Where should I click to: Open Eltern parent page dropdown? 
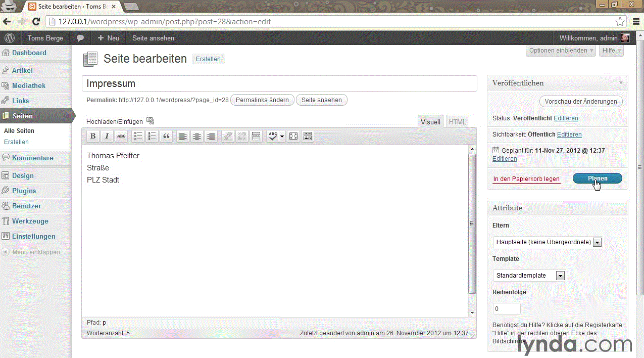tap(547, 242)
